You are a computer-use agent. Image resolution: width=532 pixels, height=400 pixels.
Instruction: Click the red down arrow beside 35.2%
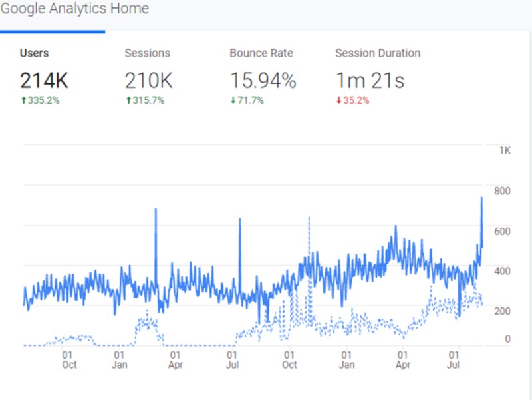pos(338,101)
